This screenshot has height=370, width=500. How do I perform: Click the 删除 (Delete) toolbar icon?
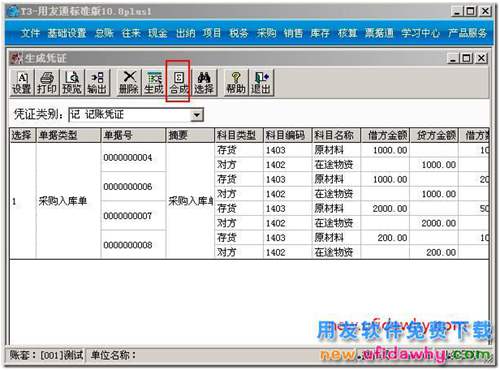(x=129, y=82)
